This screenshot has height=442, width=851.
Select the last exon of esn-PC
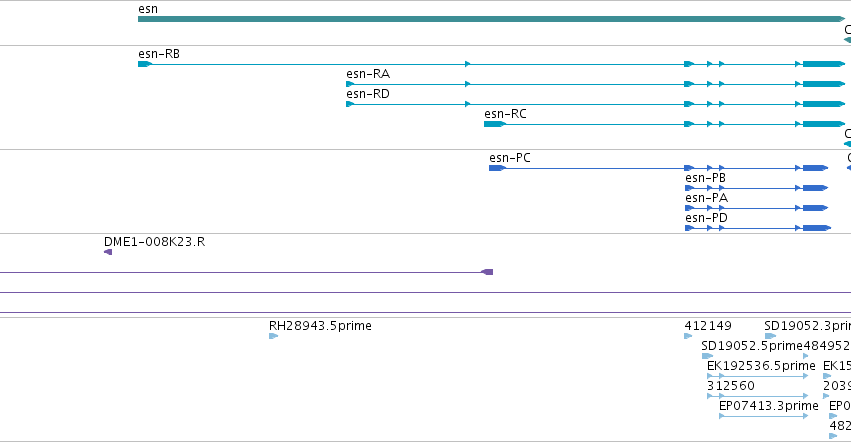tap(815, 168)
